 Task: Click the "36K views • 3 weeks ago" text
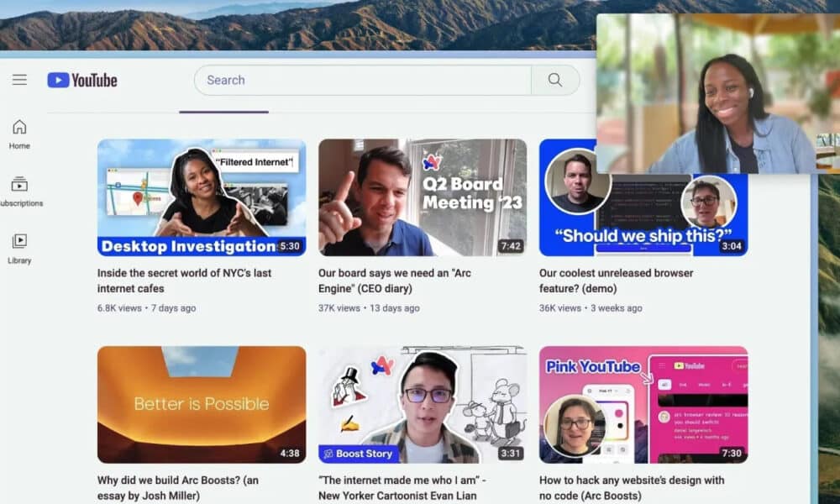click(x=591, y=308)
